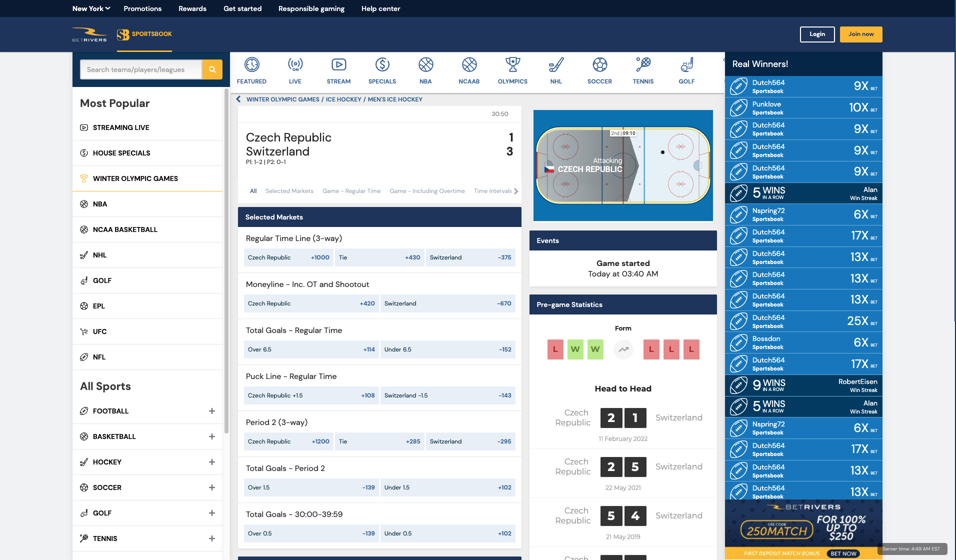The image size is (956, 560).
Task: Expand the Soccer sports category
Action: pos(212,487)
